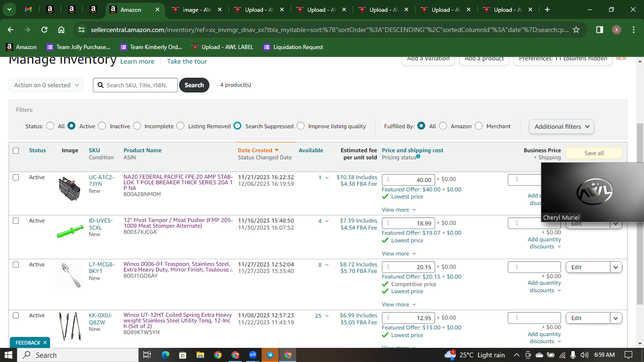This screenshot has height=362, width=644.
Task: Bookmark this page with the star icon
Action: tap(576, 30)
